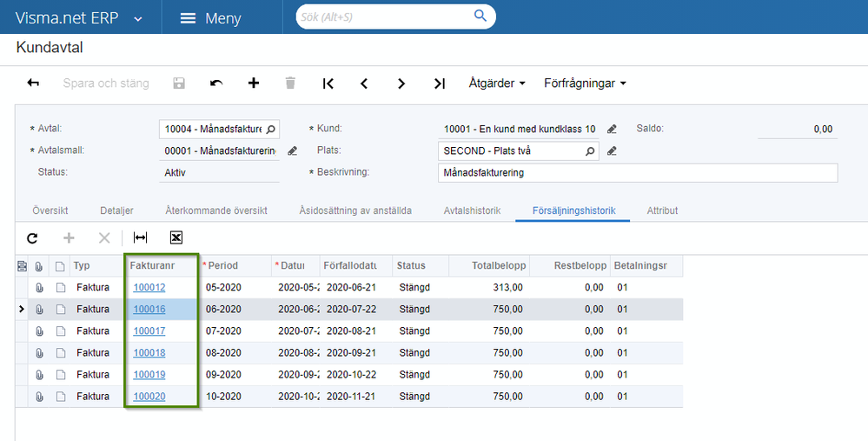Click the trash delete icon

(290, 84)
